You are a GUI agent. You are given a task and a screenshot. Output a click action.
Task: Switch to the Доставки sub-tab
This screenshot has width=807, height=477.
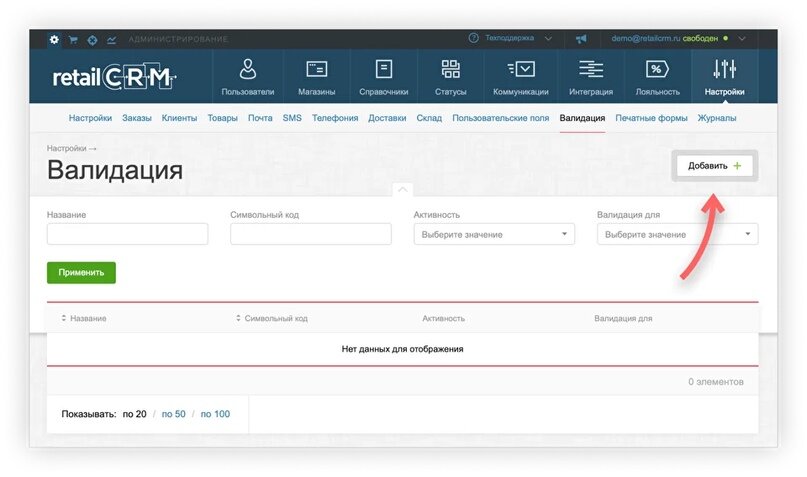pos(387,118)
